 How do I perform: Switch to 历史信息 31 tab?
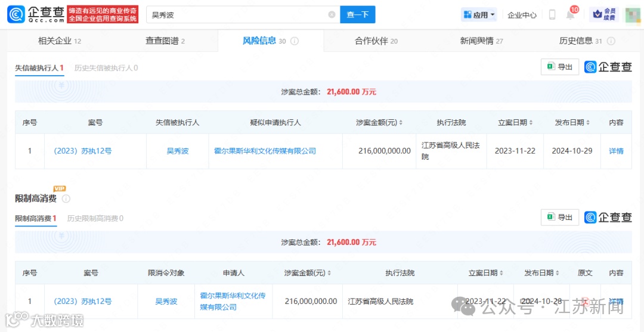tap(581, 41)
